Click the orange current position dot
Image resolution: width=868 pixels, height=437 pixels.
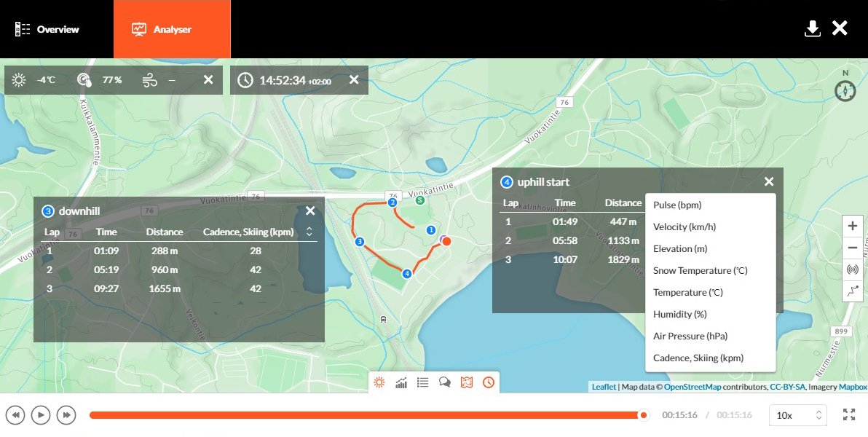point(446,241)
